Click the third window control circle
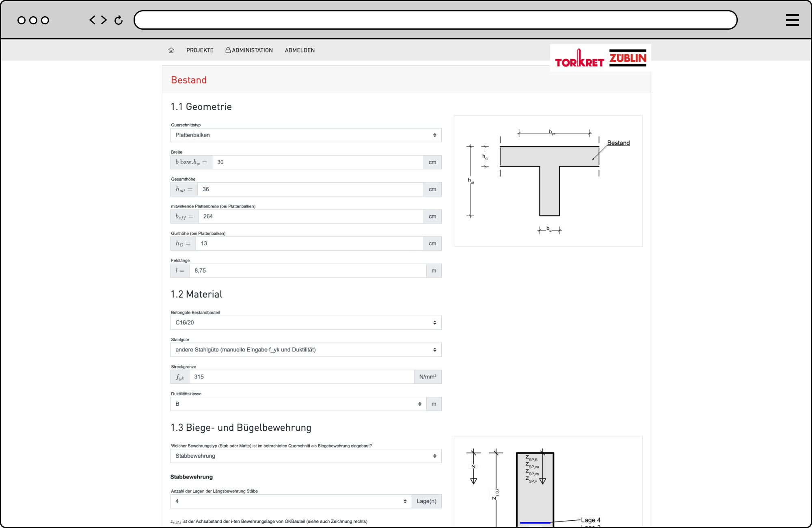Viewport: 812px width, 528px height. [x=45, y=20]
